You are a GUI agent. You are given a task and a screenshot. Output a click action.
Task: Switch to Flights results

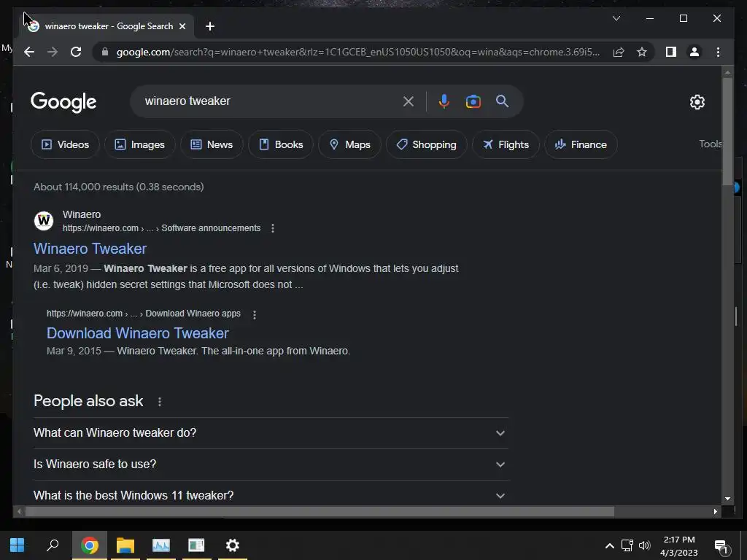click(x=506, y=144)
